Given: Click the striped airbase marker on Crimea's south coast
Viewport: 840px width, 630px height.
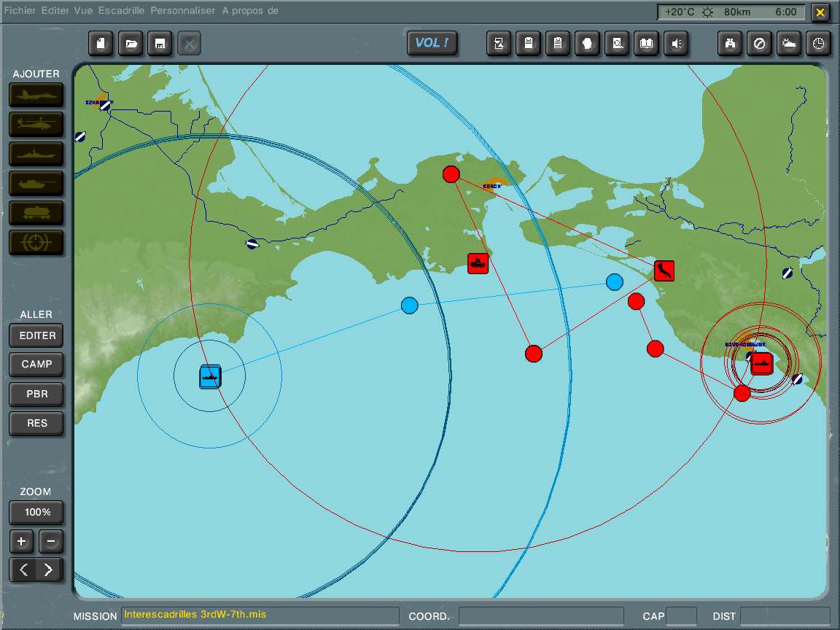Looking at the screenshot, I should [252, 244].
